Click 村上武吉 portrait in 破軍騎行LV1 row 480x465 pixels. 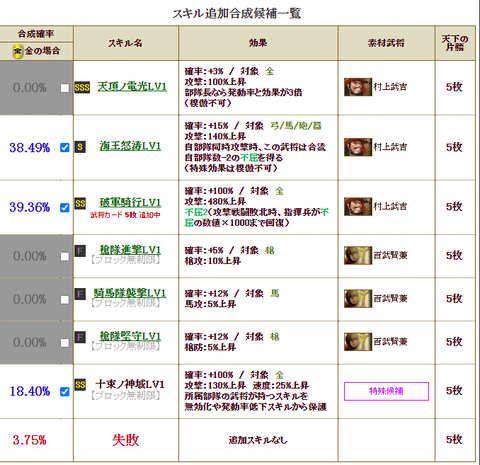click(x=358, y=206)
